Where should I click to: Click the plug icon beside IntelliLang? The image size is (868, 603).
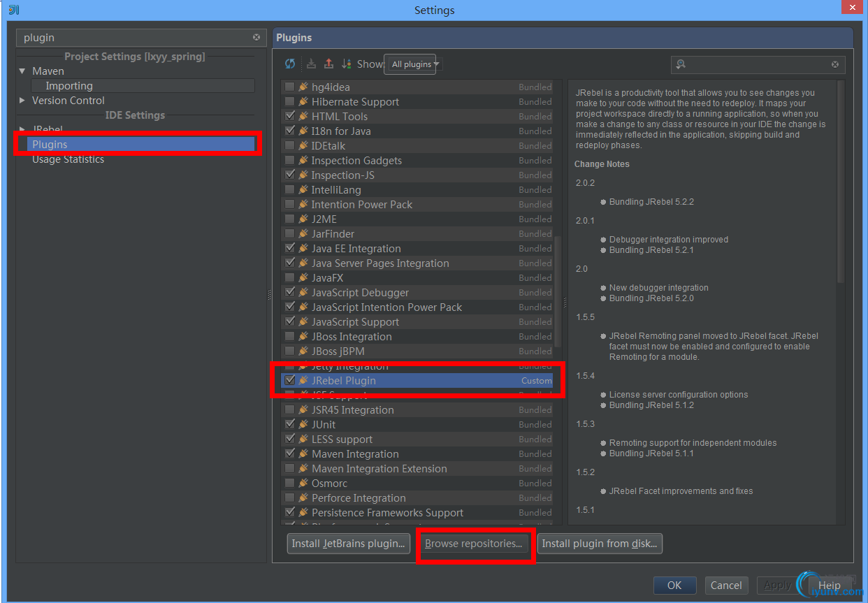click(x=303, y=189)
